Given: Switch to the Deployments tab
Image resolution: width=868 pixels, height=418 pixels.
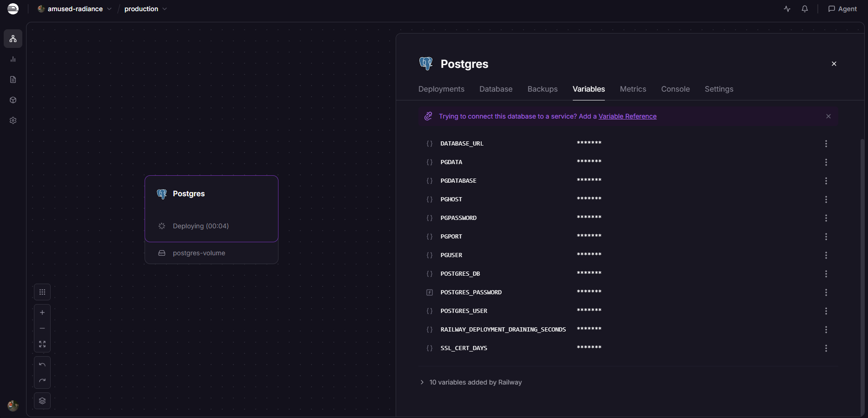Looking at the screenshot, I should tap(441, 89).
